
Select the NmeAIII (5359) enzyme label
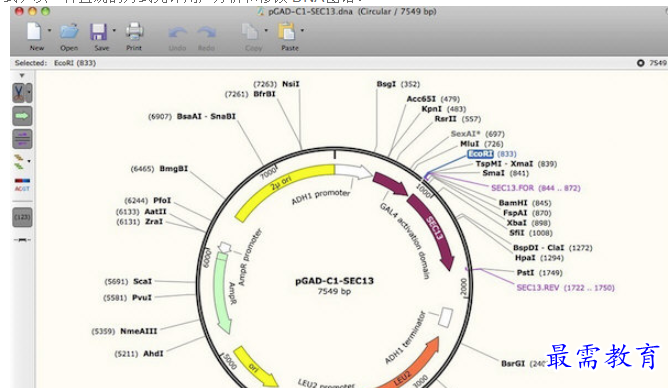(124, 331)
